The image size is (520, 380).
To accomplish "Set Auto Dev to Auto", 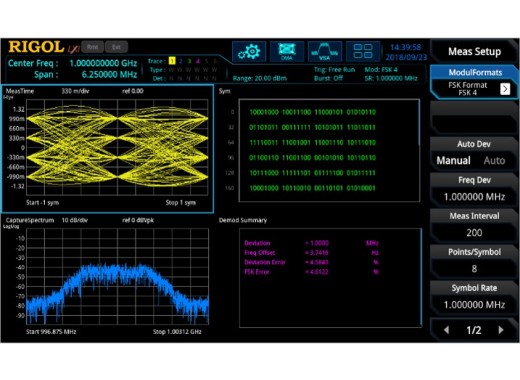I will click(494, 161).
